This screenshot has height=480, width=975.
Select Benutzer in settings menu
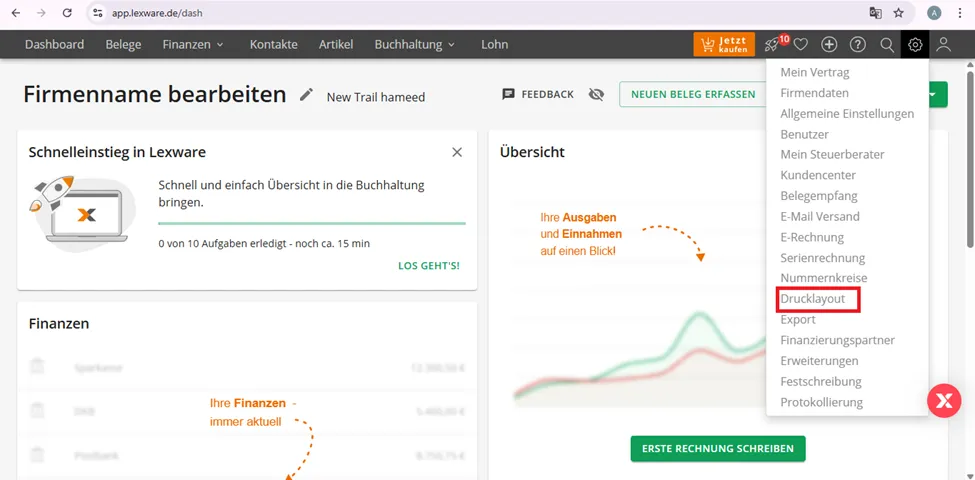805,134
